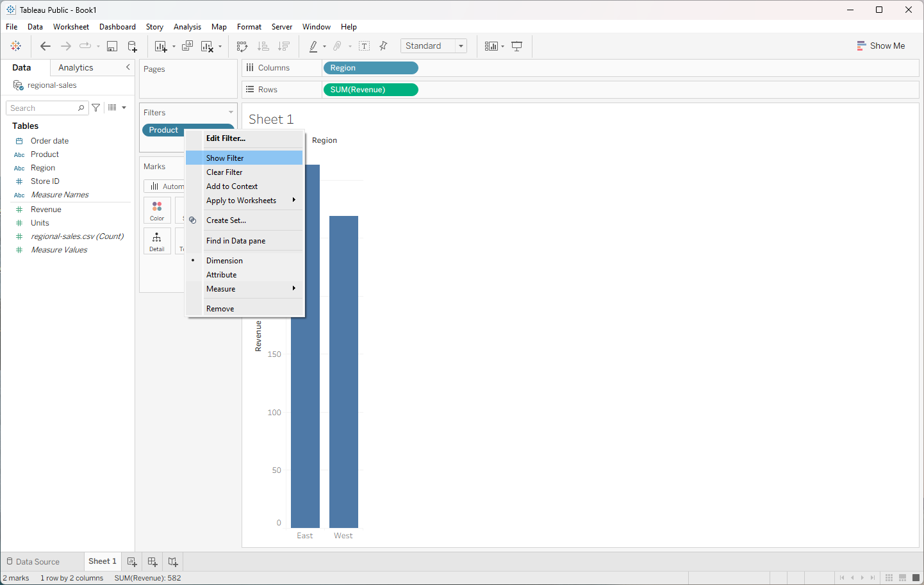Save the workbook using the disk icon

tap(112, 46)
